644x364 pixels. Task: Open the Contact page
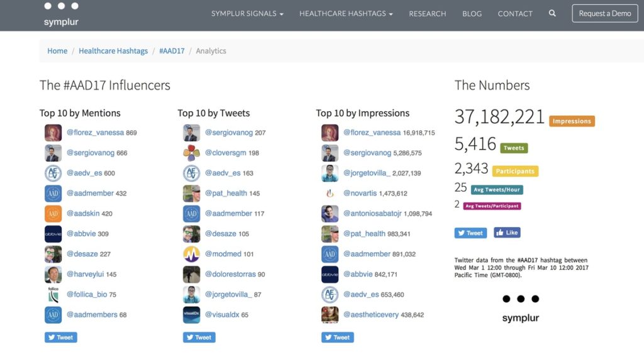pyautogui.click(x=515, y=14)
